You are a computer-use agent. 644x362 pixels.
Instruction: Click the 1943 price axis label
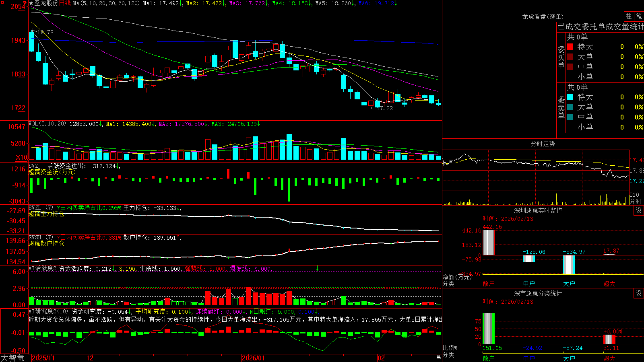(x=18, y=40)
